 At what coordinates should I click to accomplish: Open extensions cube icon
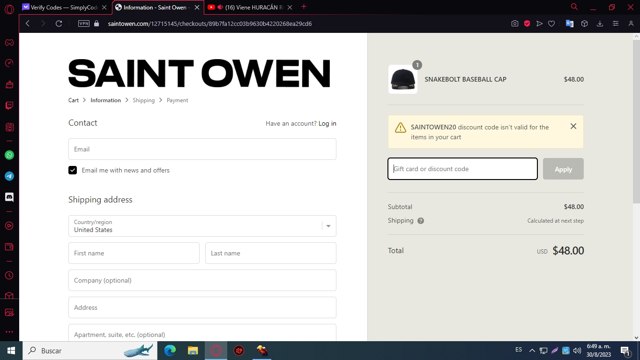[584, 24]
